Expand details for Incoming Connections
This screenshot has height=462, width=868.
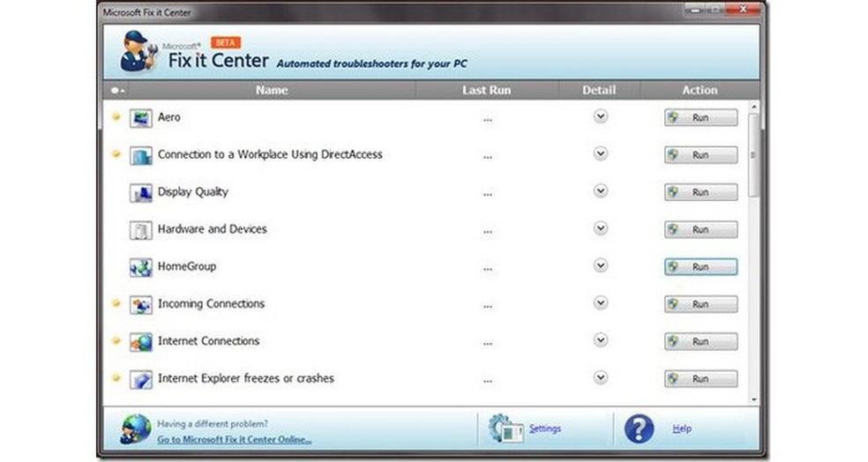click(x=601, y=302)
